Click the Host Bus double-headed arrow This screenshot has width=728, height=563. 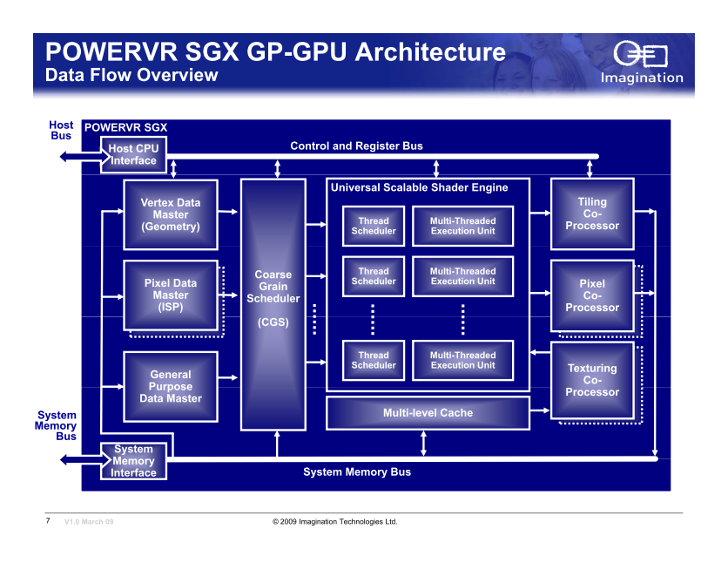tap(85, 157)
